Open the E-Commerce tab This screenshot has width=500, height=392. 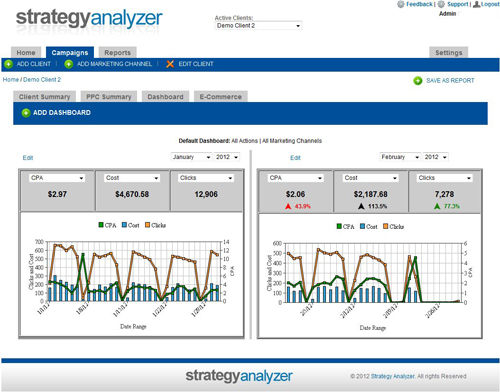[x=220, y=97]
